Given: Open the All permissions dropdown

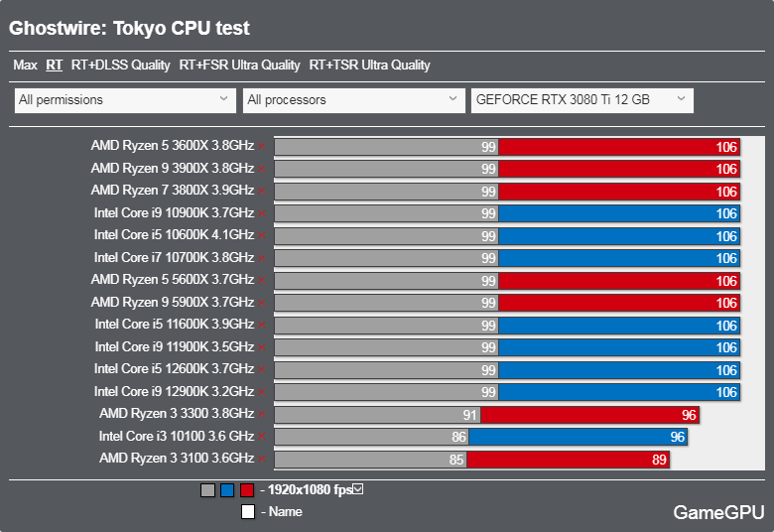Looking at the screenshot, I should [125, 100].
